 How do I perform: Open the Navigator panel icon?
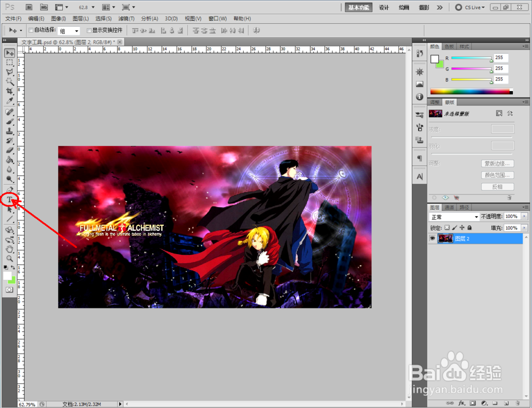click(x=420, y=72)
